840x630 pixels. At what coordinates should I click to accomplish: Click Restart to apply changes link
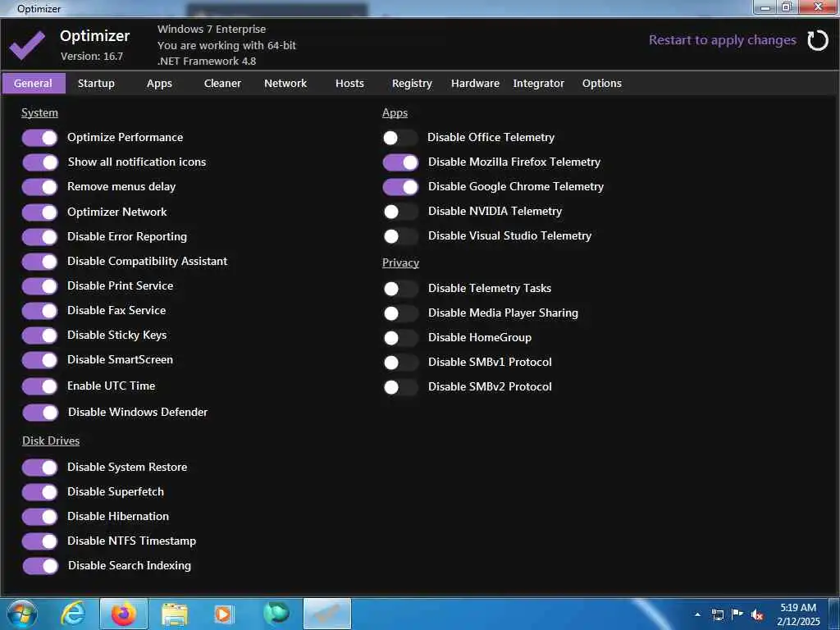[722, 40]
